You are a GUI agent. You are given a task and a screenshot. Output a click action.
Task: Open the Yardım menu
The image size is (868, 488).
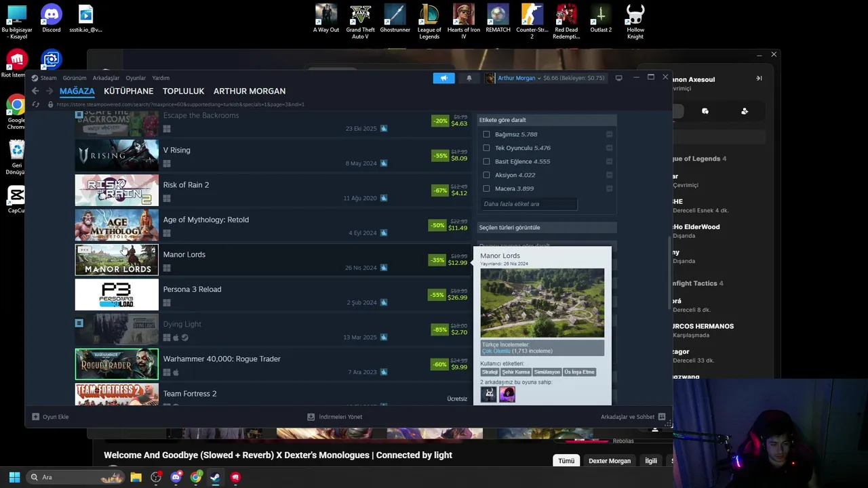point(161,78)
